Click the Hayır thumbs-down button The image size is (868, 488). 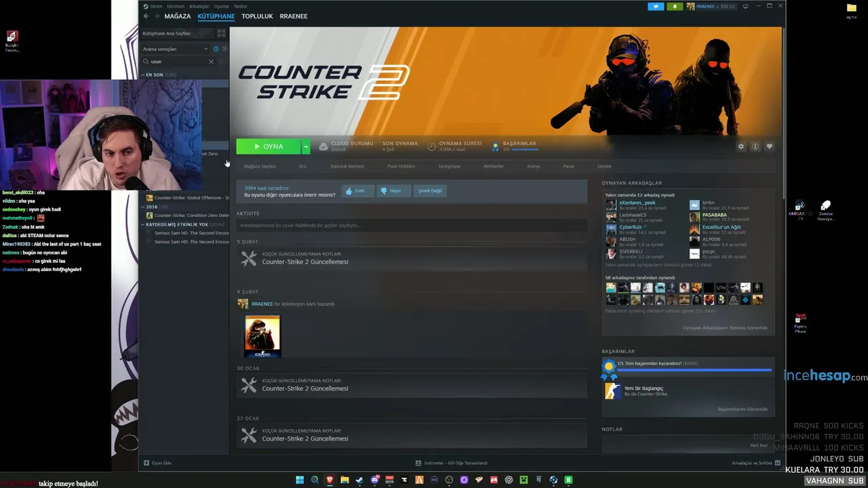pos(393,190)
